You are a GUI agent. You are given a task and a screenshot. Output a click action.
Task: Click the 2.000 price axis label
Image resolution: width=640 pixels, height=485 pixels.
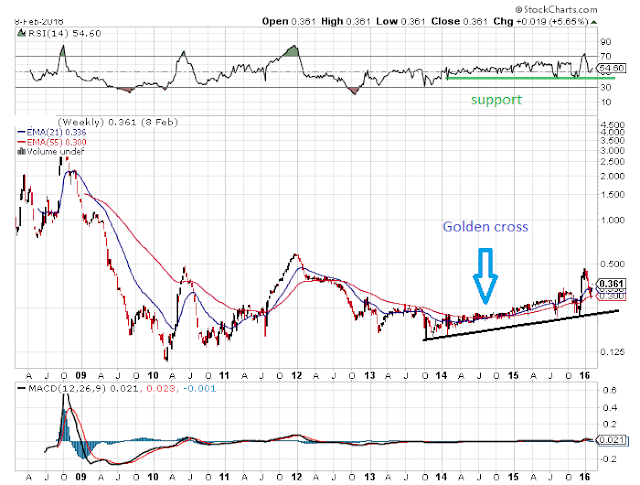(x=613, y=176)
